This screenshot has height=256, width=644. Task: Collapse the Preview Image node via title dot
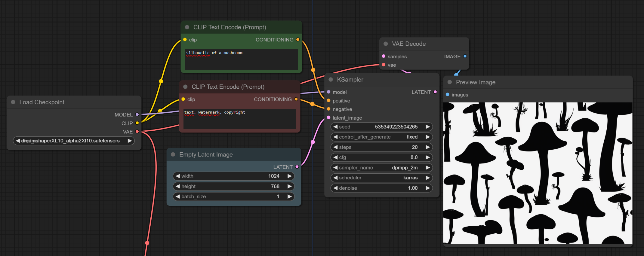[x=450, y=82]
